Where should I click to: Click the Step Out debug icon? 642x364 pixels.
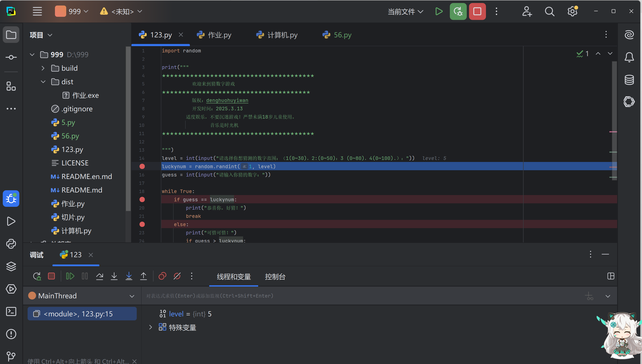(144, 276)
